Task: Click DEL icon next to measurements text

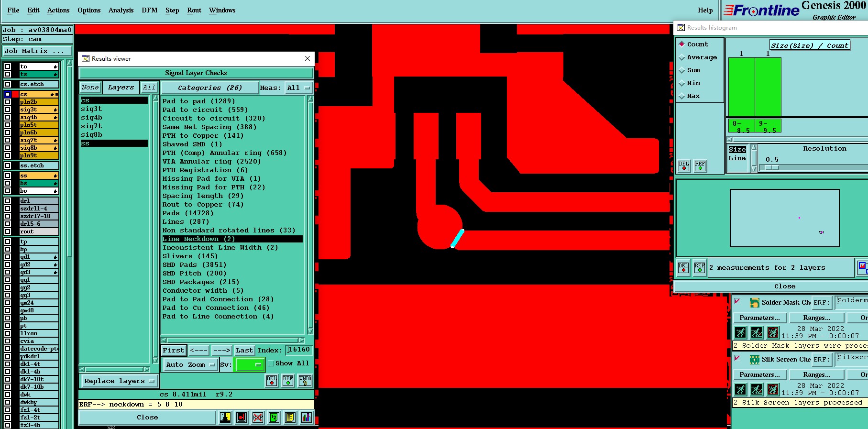Action: [683, 268]
